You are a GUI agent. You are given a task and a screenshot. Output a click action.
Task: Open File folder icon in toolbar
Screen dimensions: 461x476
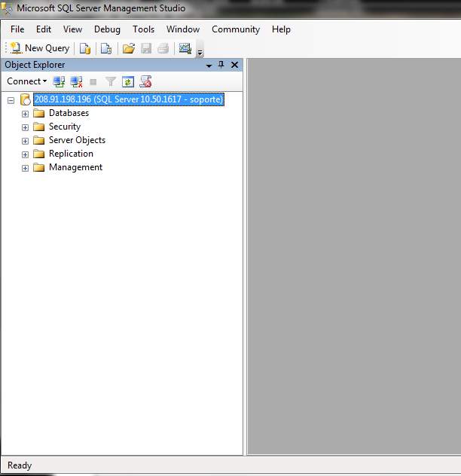click(x=129, y=48)
